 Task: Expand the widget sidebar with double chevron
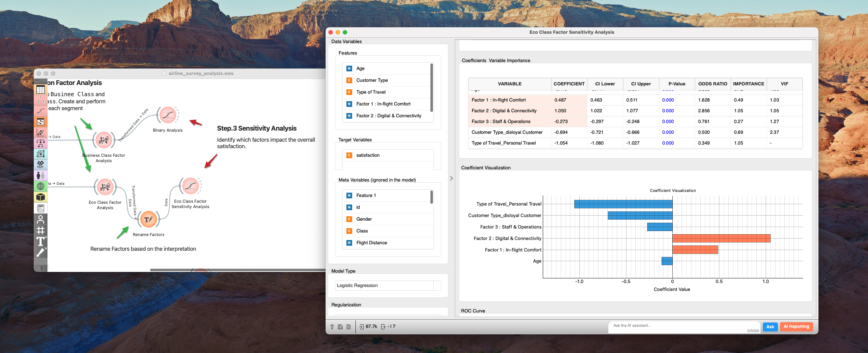[37, 81]
